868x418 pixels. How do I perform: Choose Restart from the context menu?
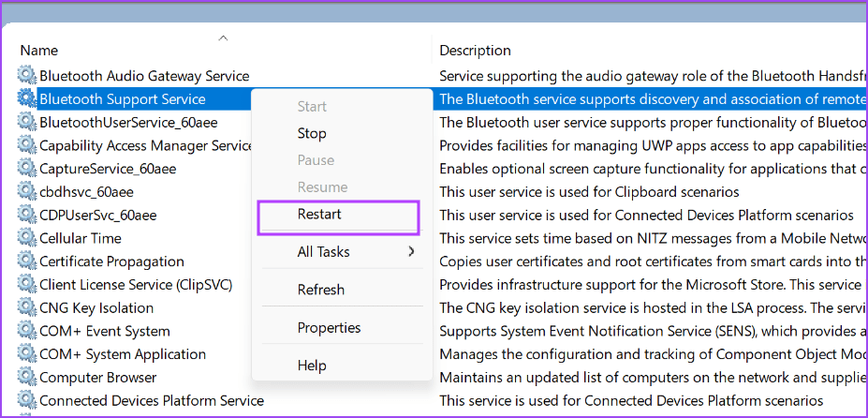(x=319, y=214)
